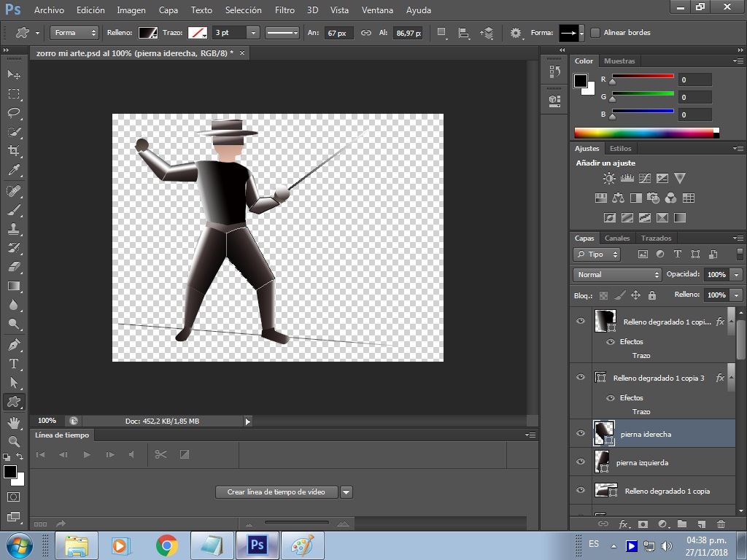The height and width of the screenshot is (560, 747).
Task: Open the Capa menu
Action: point(169,10)
